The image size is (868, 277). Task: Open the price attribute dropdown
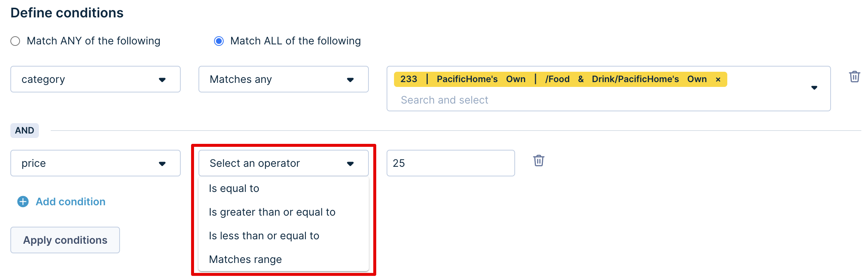96,163
